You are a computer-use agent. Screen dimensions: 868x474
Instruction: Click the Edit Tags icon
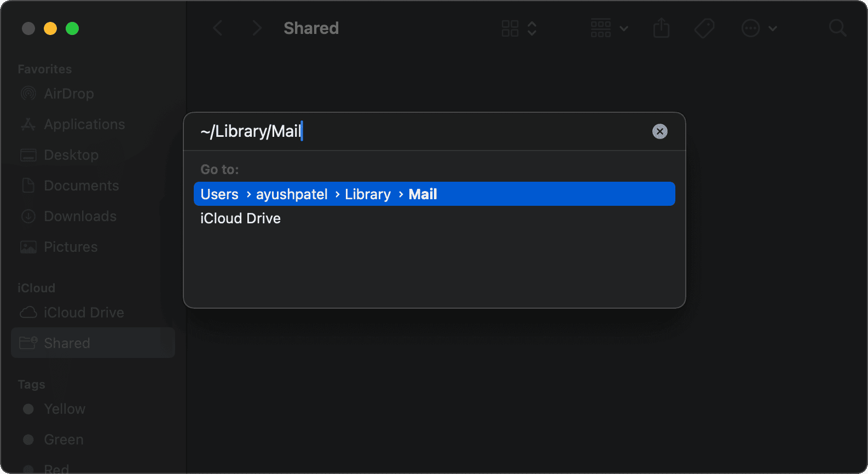(x=704, y=28)
